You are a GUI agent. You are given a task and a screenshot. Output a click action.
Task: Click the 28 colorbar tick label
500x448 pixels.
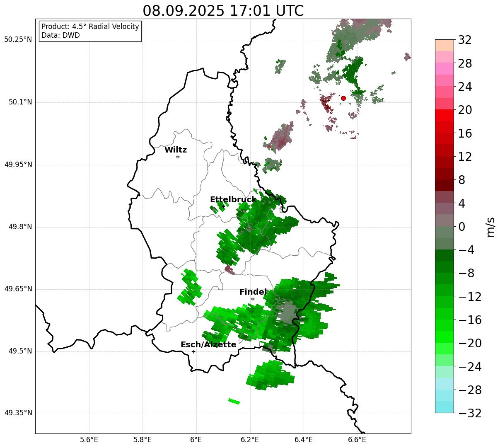(x=465, y=64)
